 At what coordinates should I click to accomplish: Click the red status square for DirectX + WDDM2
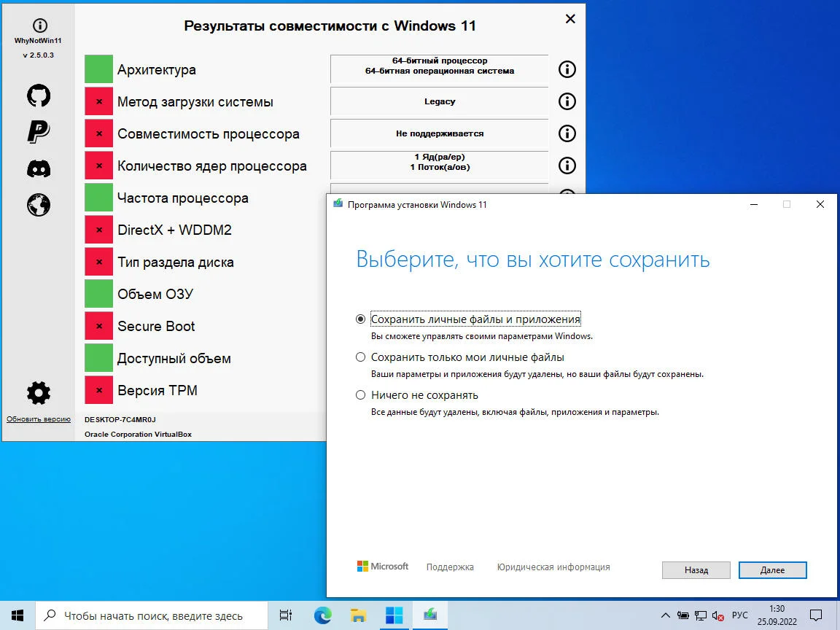click(x=98, y=230)
